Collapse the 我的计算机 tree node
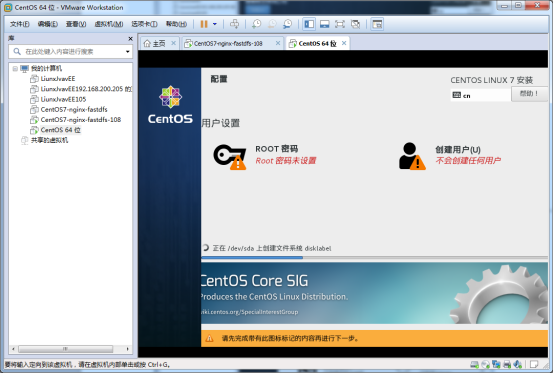 point(15,68)
